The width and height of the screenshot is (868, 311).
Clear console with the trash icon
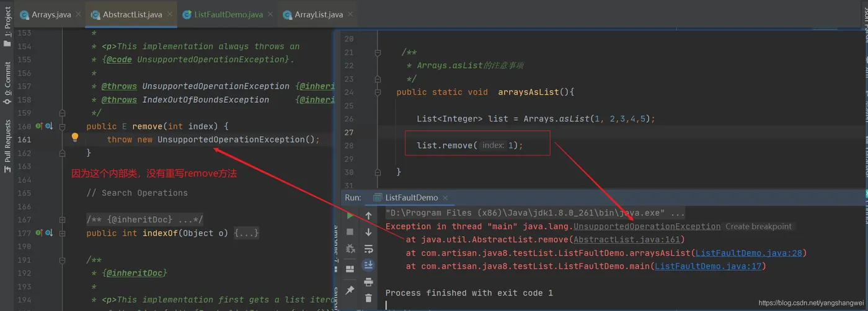(368, 298)
